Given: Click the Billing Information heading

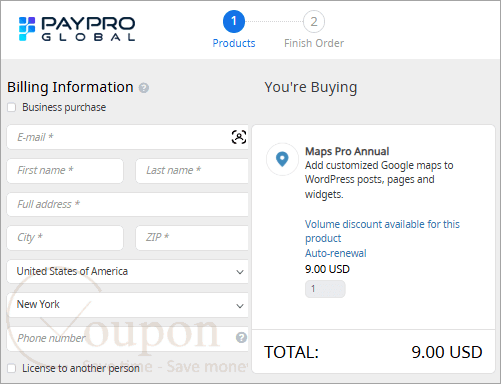Looking at the screenshot, I should coord(70,87).
